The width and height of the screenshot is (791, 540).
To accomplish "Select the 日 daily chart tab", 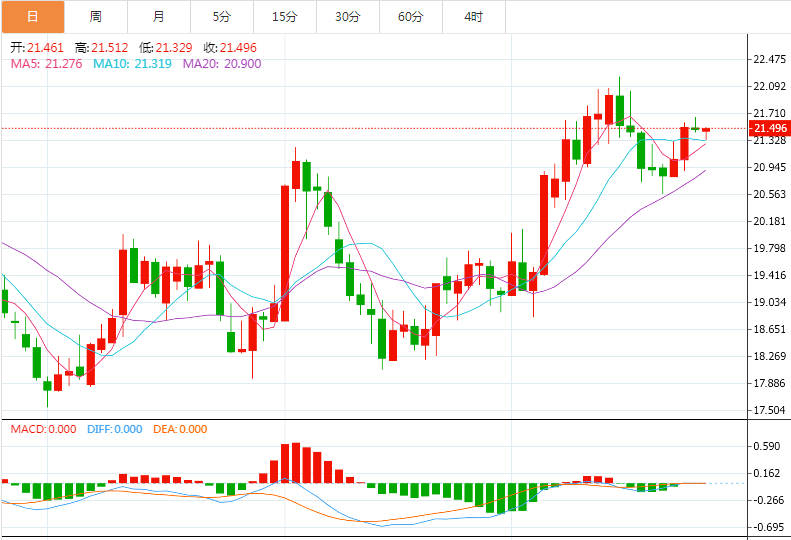I will click(x=33, y=17).
